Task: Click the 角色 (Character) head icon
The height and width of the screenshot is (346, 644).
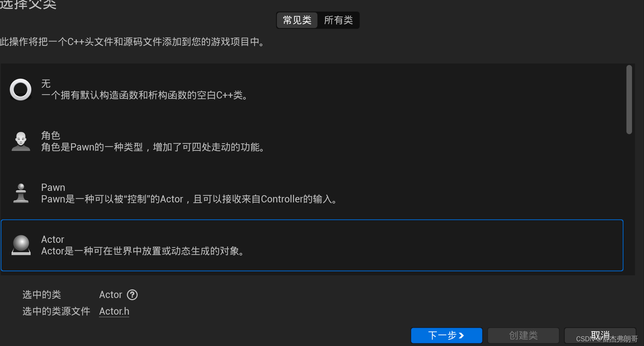Action: [x=21, y=141]
